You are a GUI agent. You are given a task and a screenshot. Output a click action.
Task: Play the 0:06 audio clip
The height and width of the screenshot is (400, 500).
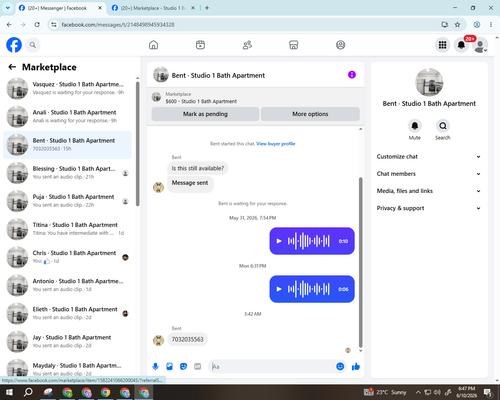pos(279,289)
